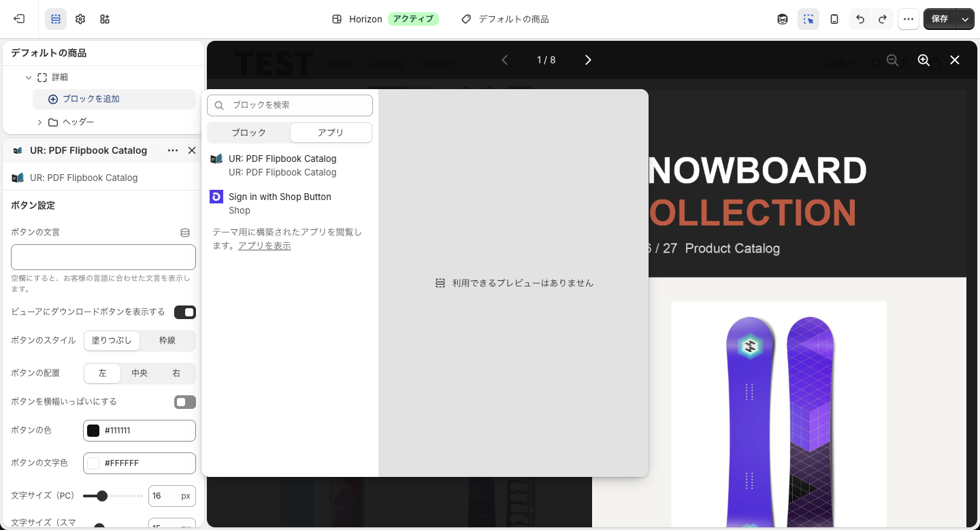Switch to mobile preview icon
Image resolution: width=980 pixels, height=530 pixels.
[x=834, y=19]
